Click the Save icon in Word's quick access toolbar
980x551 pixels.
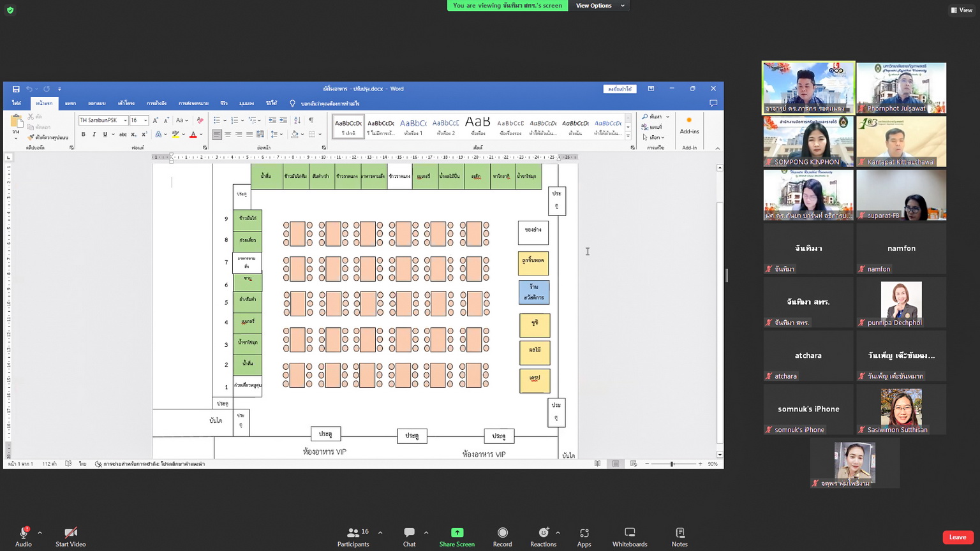pyautogui.click(x=16, y=89)
